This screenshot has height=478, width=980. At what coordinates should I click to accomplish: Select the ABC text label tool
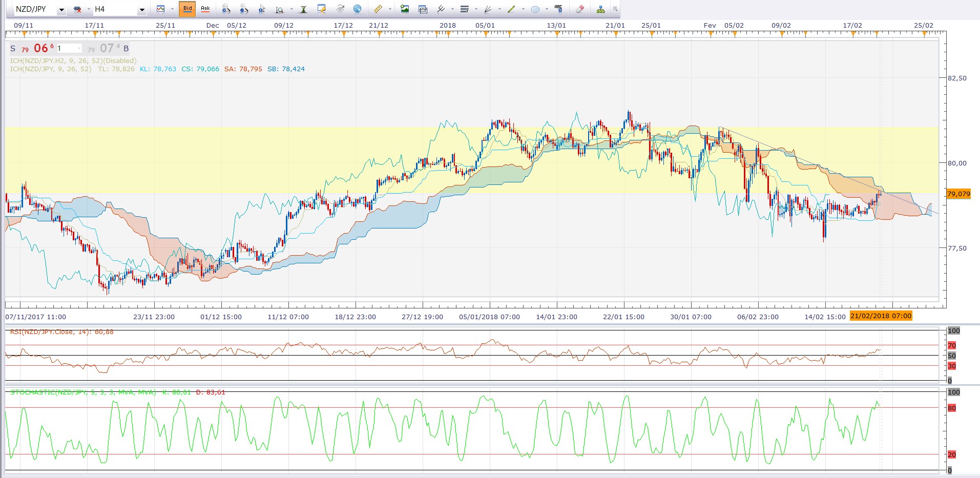click(558, 9)
